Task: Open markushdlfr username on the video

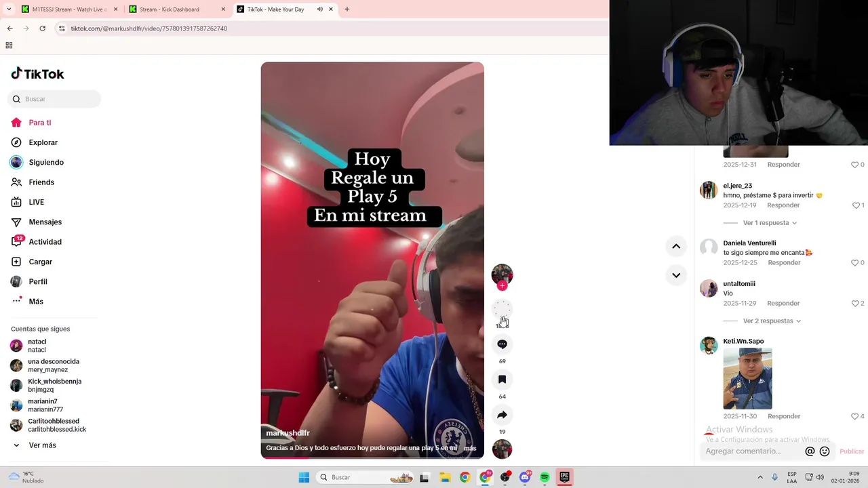Action: [x=288, y=433]
